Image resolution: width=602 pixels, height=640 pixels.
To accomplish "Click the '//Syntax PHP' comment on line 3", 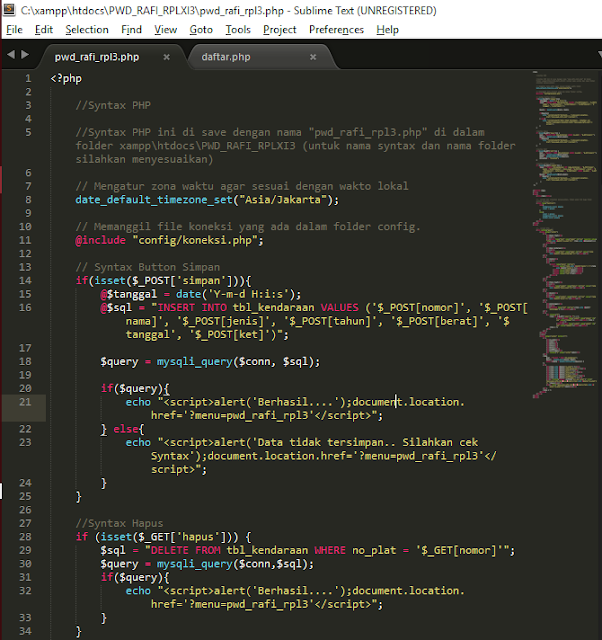I will click(x=113, y=105).
